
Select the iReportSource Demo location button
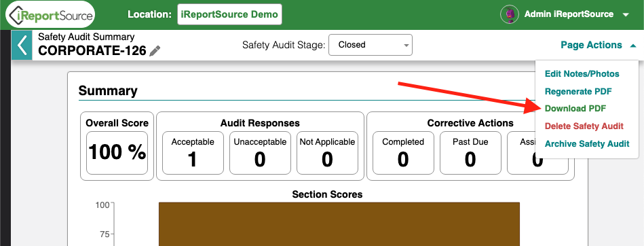pos(229,14)
